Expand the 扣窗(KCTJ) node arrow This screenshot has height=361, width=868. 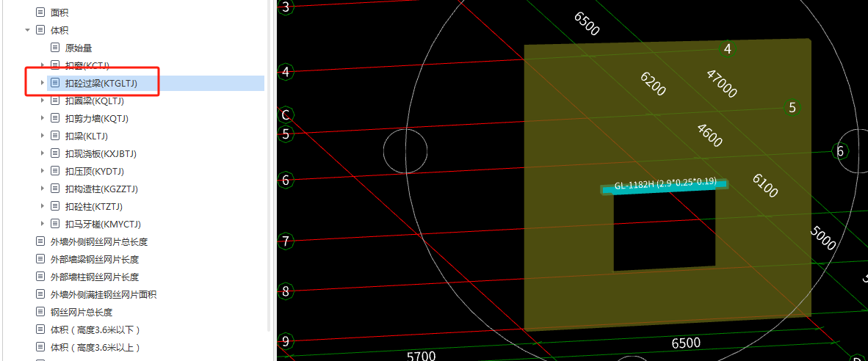tap(43, 65)
